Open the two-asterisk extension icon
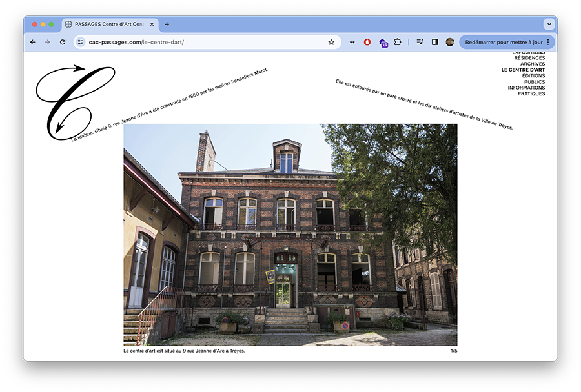Image resolution: width=581 pixels, height=392 pixels. [352, 42]
